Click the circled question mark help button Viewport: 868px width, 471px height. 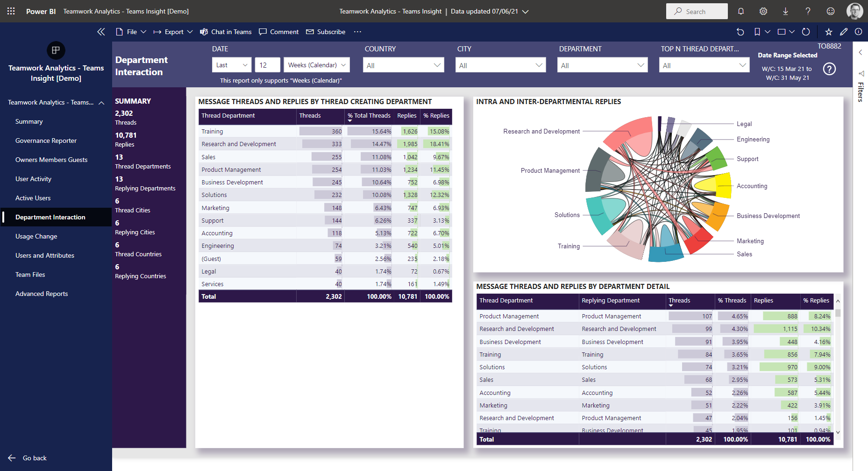pos(830,69)
